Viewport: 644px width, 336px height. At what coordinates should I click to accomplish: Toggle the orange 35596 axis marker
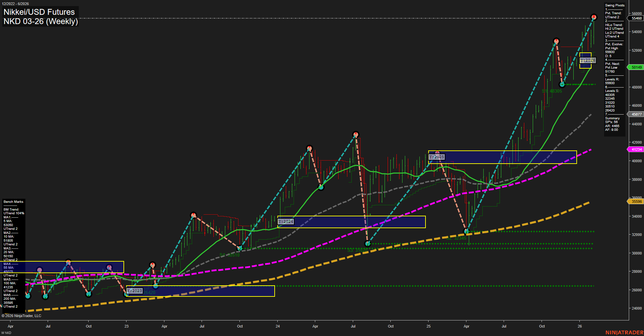(635, 201)
